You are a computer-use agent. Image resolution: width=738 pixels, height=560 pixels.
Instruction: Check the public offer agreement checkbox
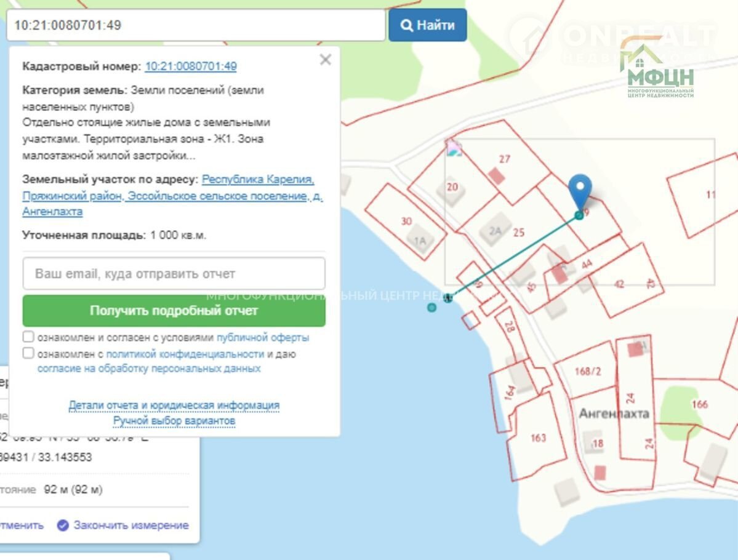[x=28, y=337]
